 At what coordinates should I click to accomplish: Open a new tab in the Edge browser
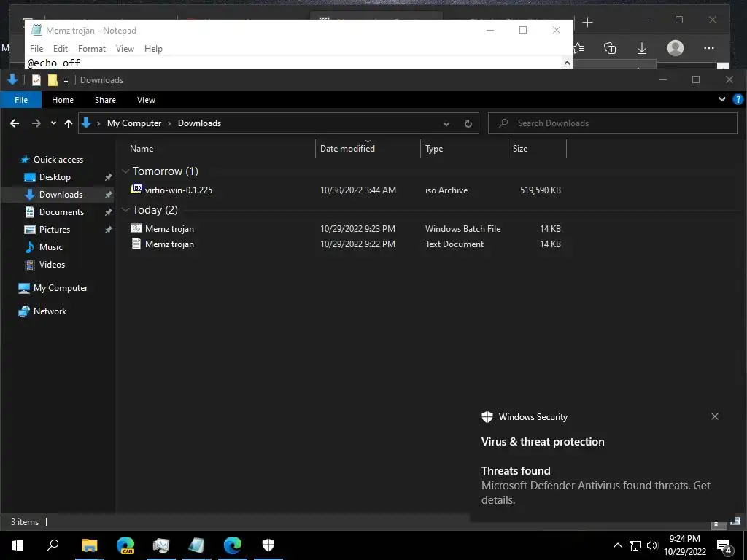[x=587, y=23]
